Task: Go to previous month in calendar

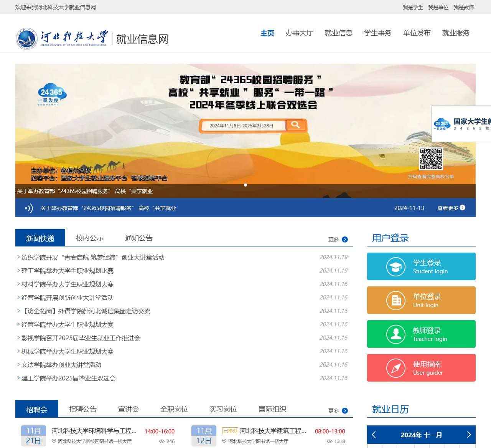Action: click(x=374, y=435)
